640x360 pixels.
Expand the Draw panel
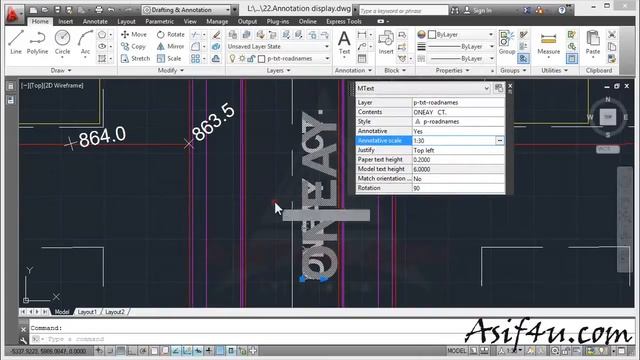click(61, 71)
